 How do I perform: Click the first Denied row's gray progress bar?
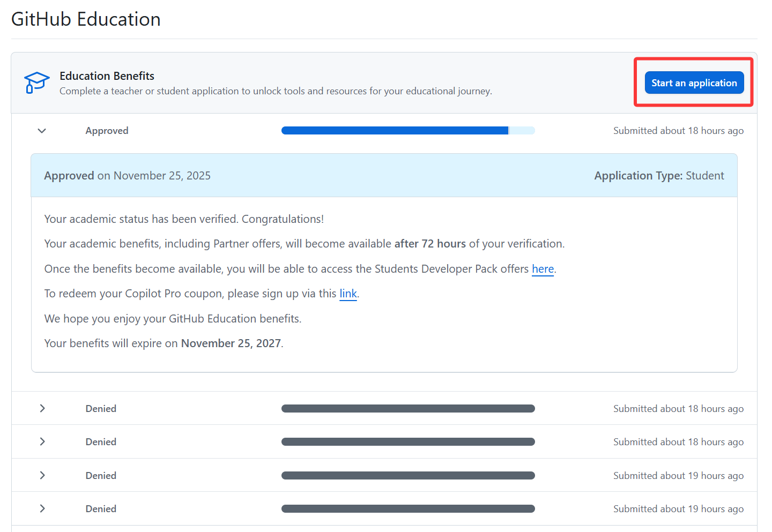point(407,409)
